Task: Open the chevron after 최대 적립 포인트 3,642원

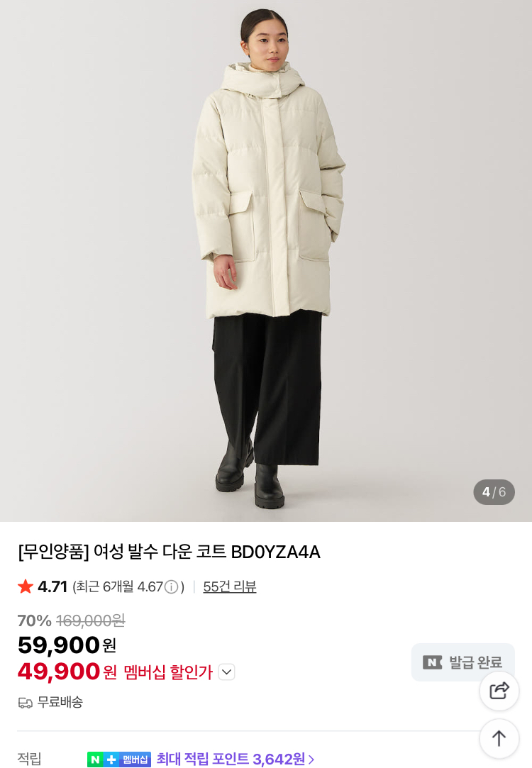Action: pos(311,759)
